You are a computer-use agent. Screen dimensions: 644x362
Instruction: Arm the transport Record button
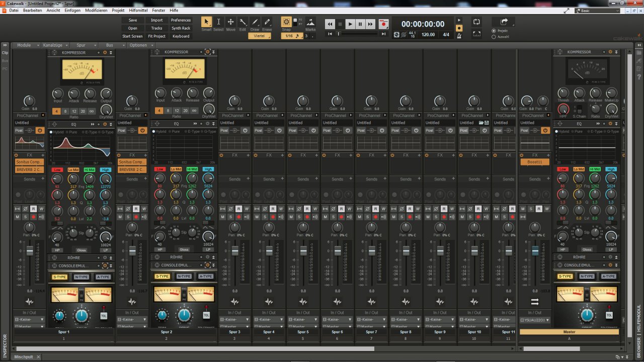[384, 24]
